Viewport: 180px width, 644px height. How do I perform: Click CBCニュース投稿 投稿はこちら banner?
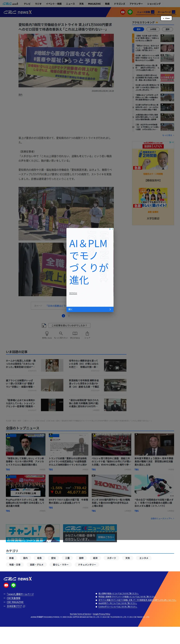(90, 533)
